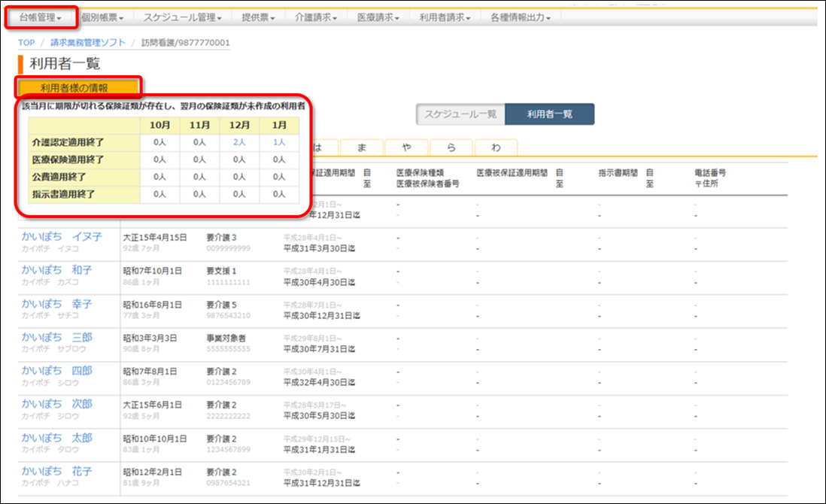Click end date 平成32年4月30日迄
This screenshot has width=826, height=504.
tap(319, 382)
